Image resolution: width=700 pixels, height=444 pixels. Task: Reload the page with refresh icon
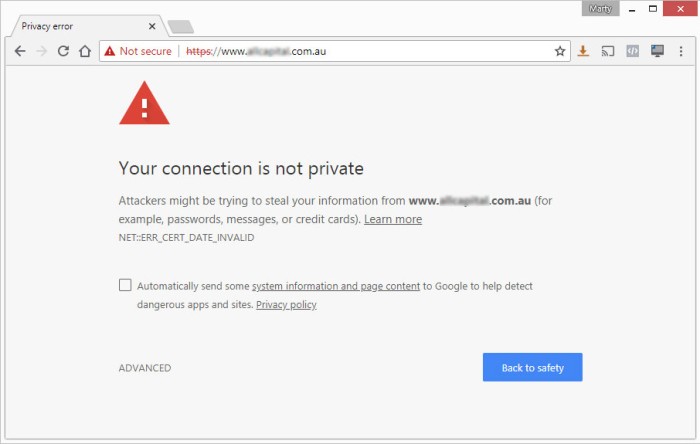pos(63,51)
